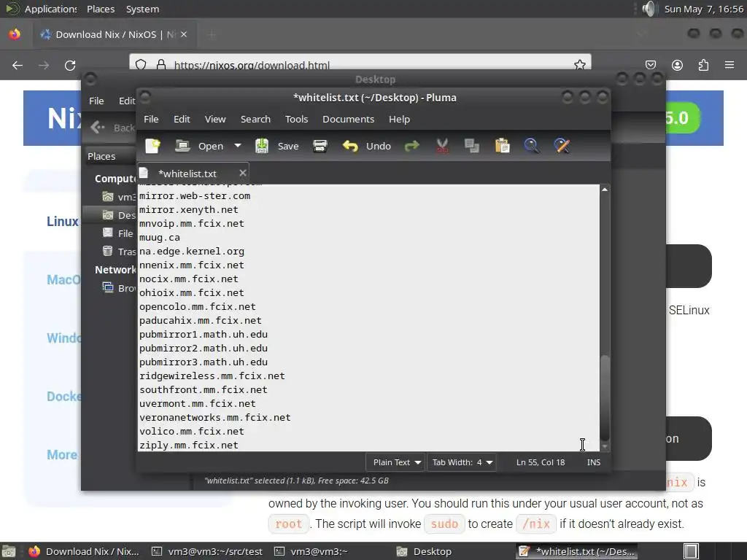Viewport: 747px width, 560px height.
Task: Click the line pubmirror2.math.uh.edu
Action: [x=204, y=348]
